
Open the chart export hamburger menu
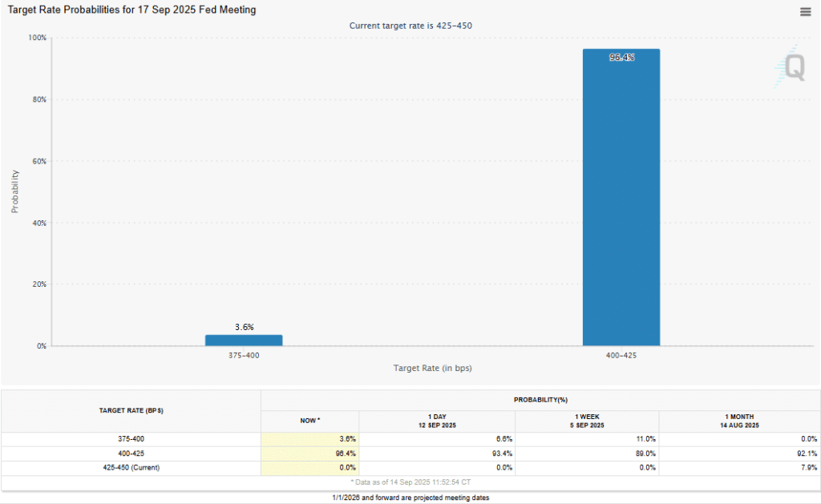pos(805,11)
